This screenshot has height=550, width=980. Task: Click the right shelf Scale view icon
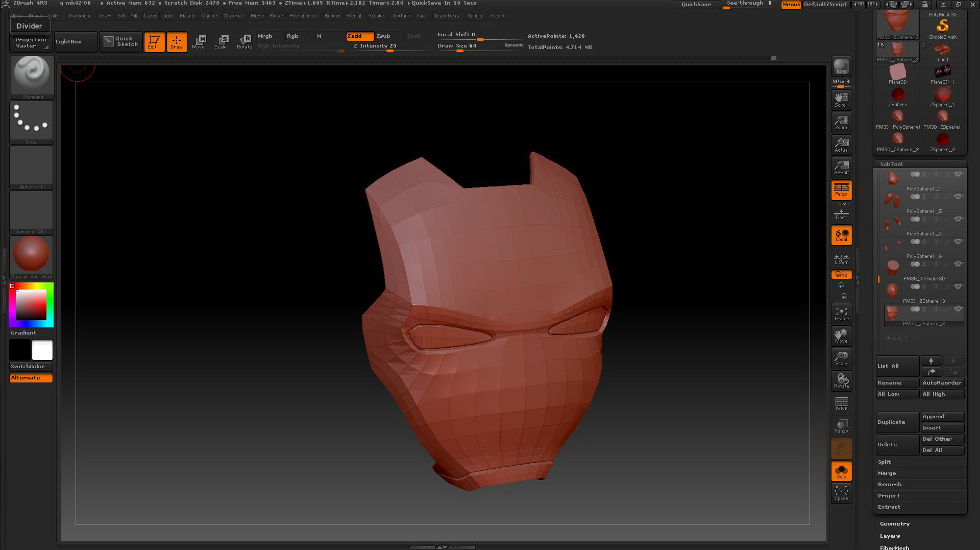point(841,358)
